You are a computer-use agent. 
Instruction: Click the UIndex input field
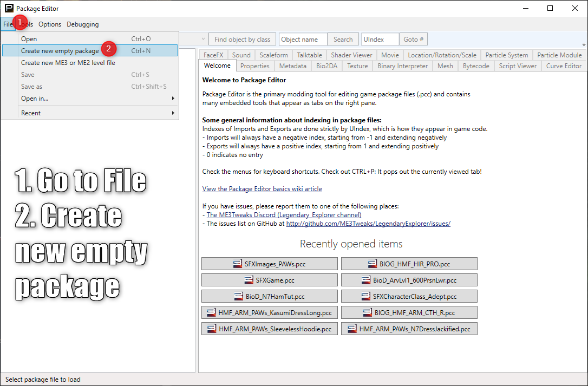point(380,40)
